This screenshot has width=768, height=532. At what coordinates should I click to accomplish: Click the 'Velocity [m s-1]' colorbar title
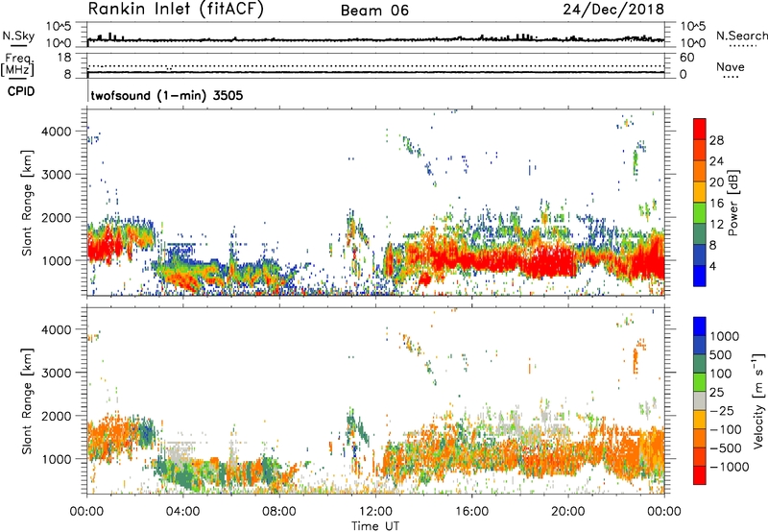click(x=758, y=401)
